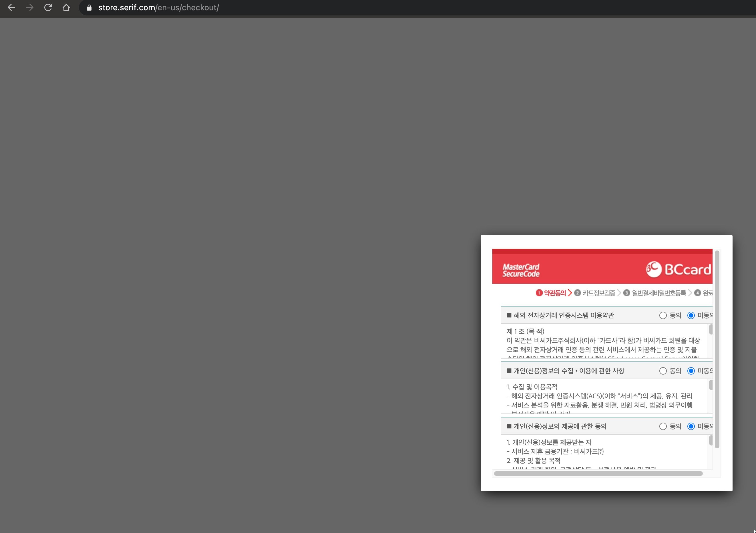This screenshot has width=756, height=533.
Task: Click scrollbar thumb in 이용약관 terms text box
Action: coord(711,329)
